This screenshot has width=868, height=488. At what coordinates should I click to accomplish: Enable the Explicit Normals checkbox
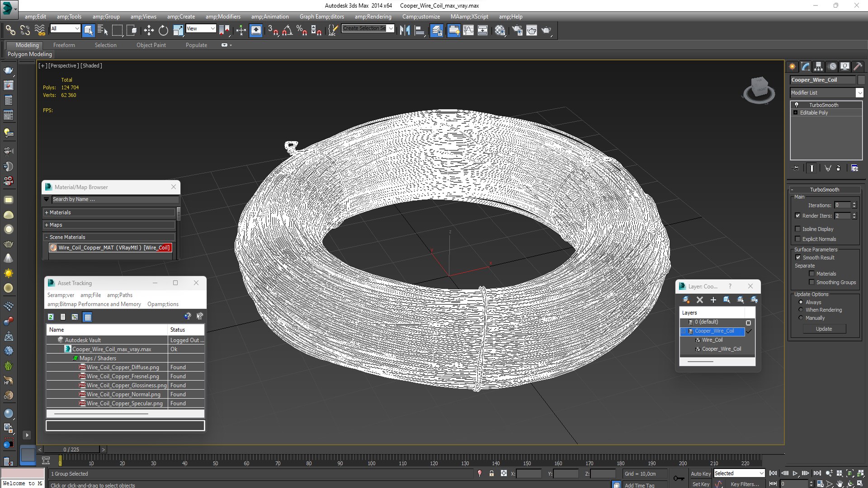coord(798,239)
